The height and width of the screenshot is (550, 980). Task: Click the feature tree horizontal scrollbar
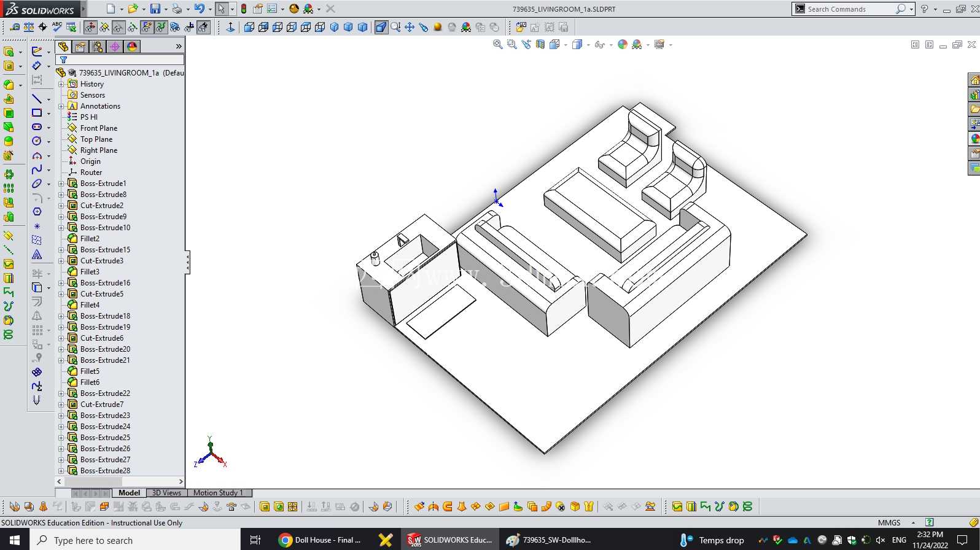[120, 482]
